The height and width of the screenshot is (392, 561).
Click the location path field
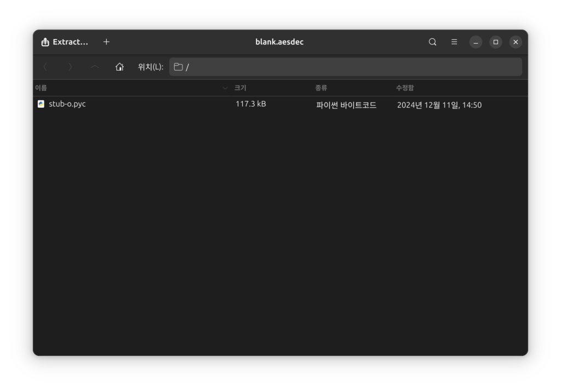[x=346, y=67]
